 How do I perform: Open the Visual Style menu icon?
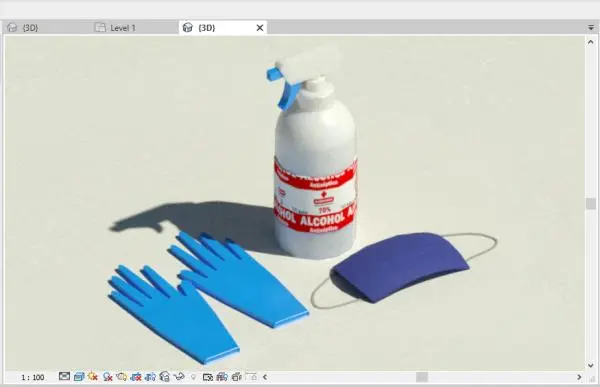pyautogui.click(x=79, y=377)
